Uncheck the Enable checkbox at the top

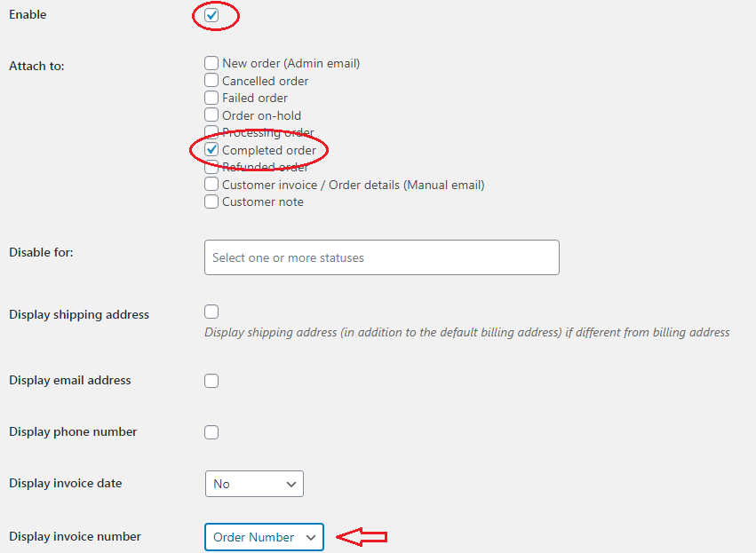coord(211,14)
